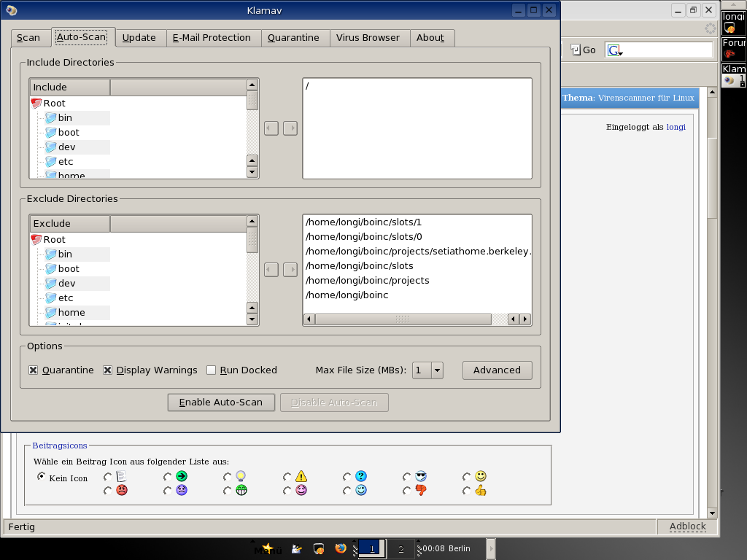The image size is (747, 560).
Task: Select /home/longi/boinc/slots/1 in exclude list
Action: pyautogui.click(x=363, y=222)
